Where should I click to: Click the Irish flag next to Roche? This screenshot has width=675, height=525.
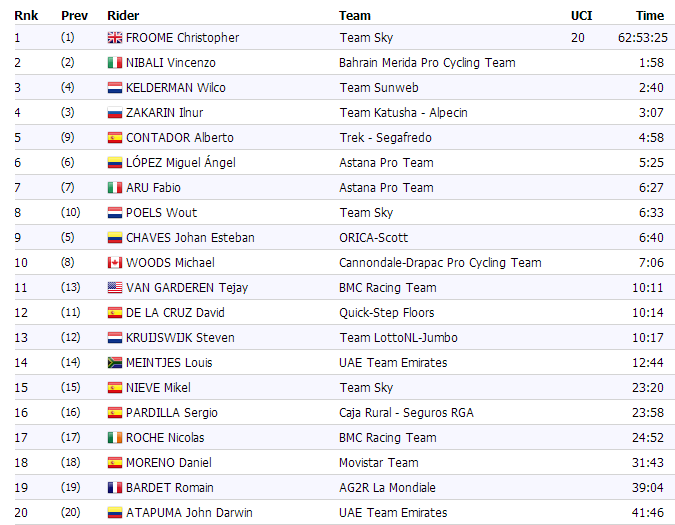[115, 438]
